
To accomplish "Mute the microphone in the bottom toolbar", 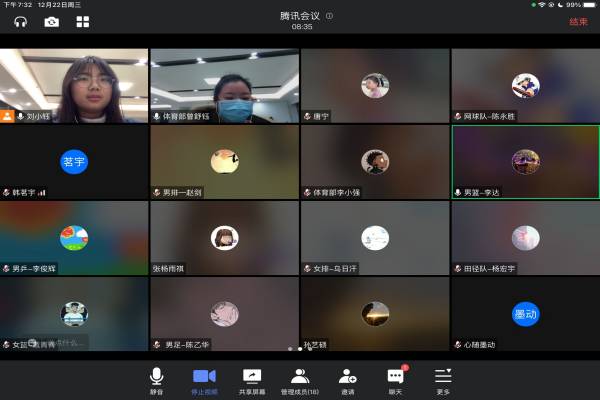I will click(x=156, y=378).
